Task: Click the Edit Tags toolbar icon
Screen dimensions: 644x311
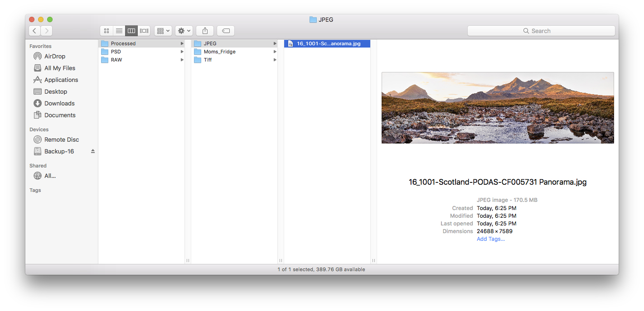Action: 226,31
